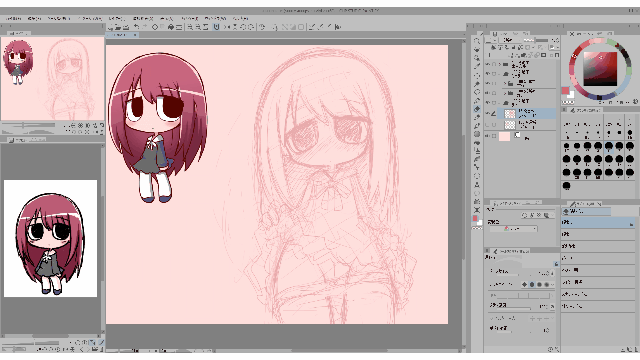The width and height of the screenshot is (640, 360).
Task: Click the white sub color at tool palette bottom
Action: pos(480,222)
